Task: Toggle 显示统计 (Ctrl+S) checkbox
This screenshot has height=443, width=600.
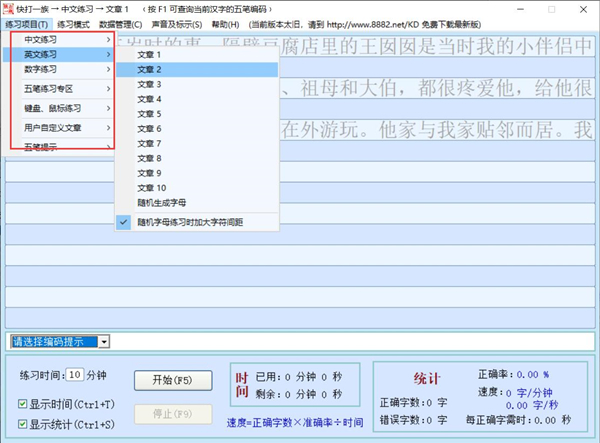Action: tap(24, 424)
